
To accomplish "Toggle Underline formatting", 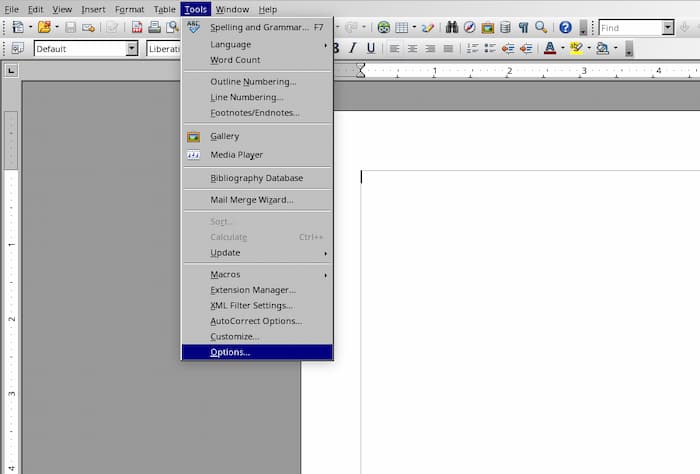I will 371,48.
